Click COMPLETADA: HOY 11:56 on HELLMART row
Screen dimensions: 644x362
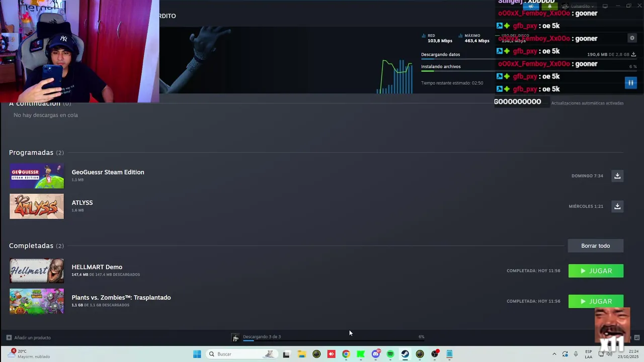coord(533,270)
